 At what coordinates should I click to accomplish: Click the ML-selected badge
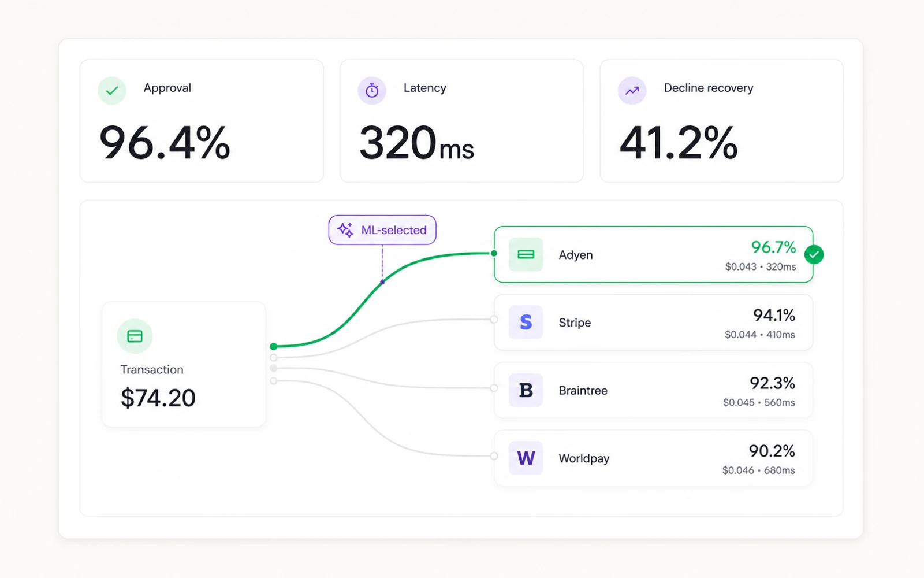pos(382,230)
